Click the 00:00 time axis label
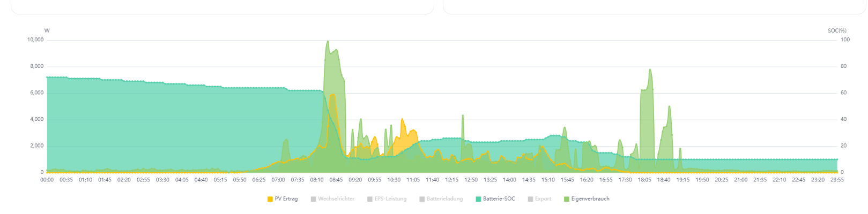This screenshot has height=214, width=868. pyautogui.click(x=47, y=180)
